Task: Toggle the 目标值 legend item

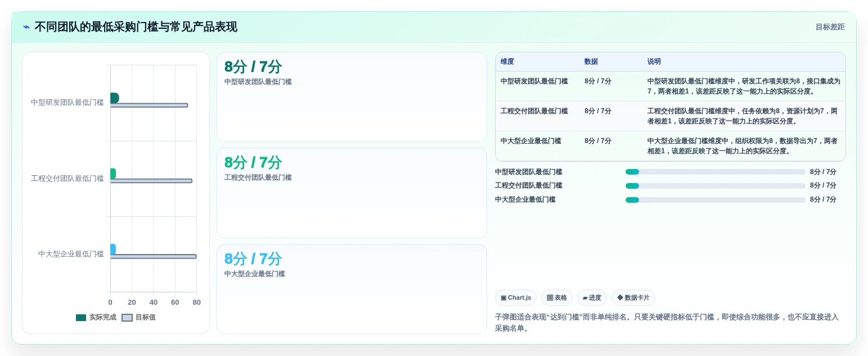Action: click(139, 318)
